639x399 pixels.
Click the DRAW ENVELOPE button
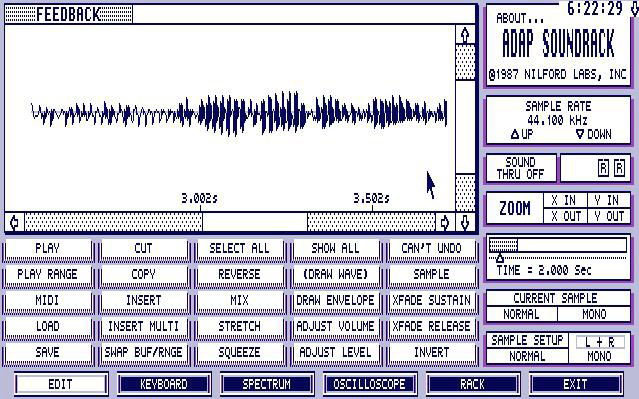(335, 300)
